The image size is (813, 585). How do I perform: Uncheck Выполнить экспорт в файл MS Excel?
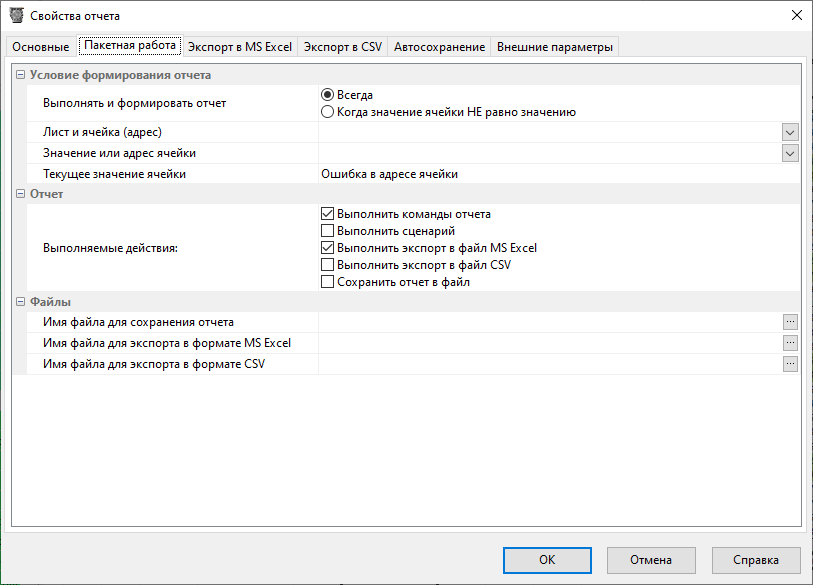327,248
